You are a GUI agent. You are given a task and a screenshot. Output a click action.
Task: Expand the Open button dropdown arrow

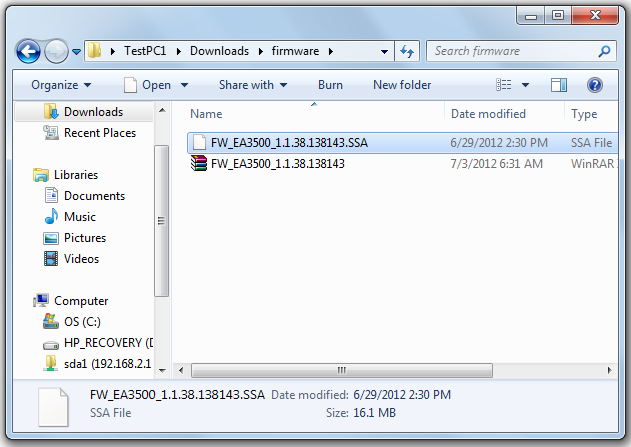184,85
